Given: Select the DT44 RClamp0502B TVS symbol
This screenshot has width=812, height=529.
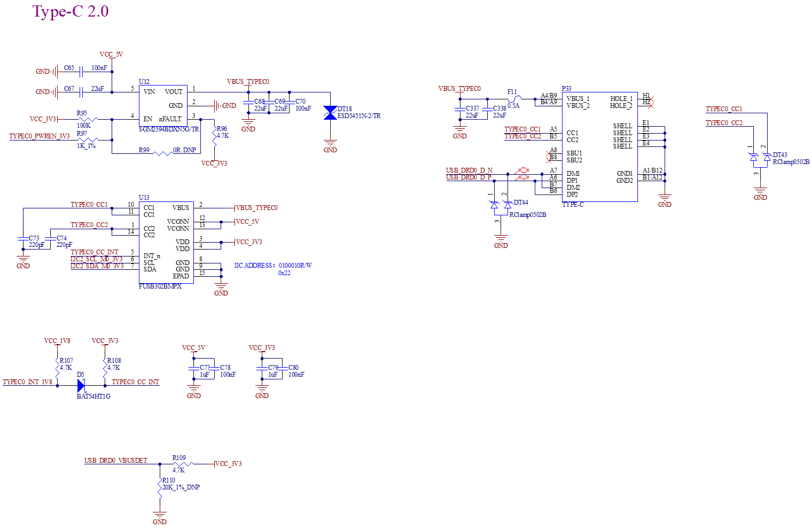Looking at the screenshot, I should coord(501,204).
